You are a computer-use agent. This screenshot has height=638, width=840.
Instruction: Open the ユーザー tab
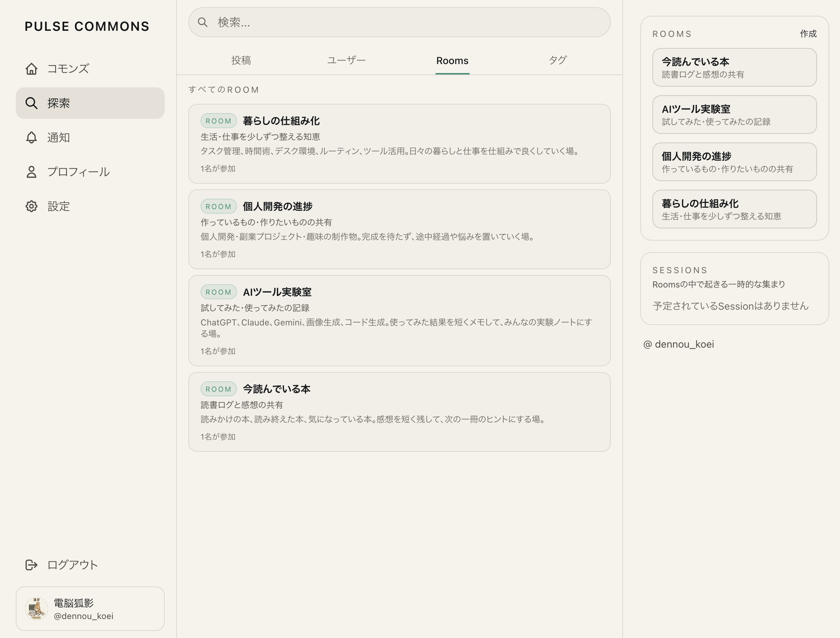[346, 60]
